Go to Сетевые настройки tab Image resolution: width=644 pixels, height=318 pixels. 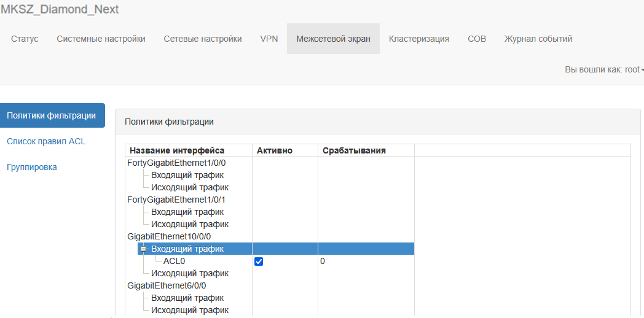point(202,39)
